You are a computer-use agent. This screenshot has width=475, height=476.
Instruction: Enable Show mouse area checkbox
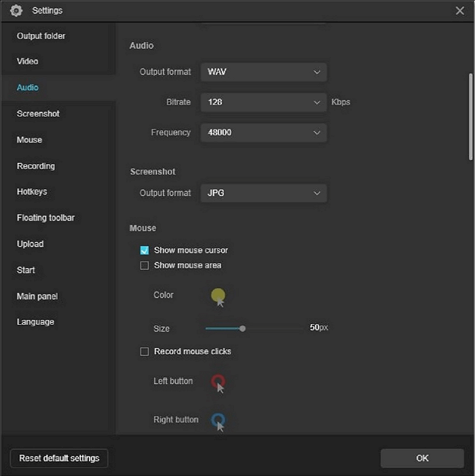pyautogui.click(x=145, y=266)
